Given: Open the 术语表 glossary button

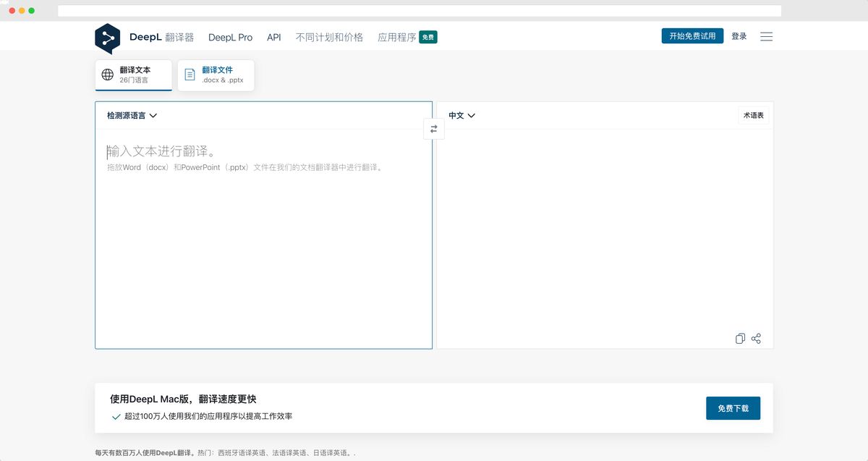Looking at the screenshot, I should 753,116.
